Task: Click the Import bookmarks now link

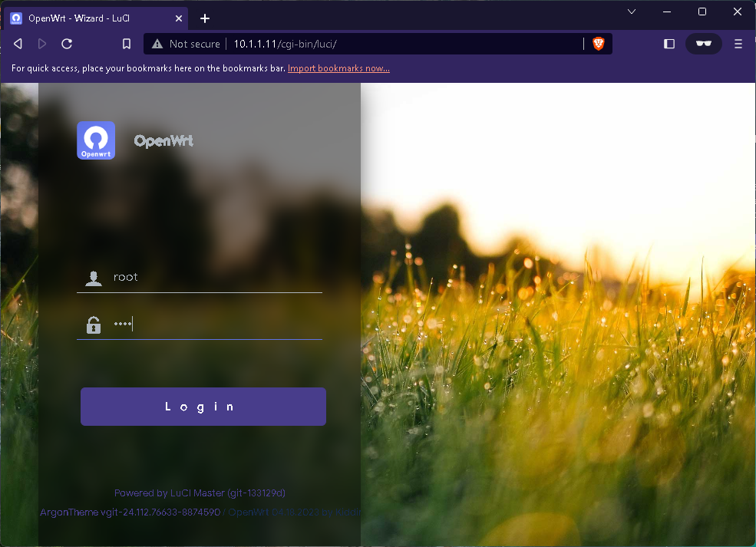Action: pos(338,68)
